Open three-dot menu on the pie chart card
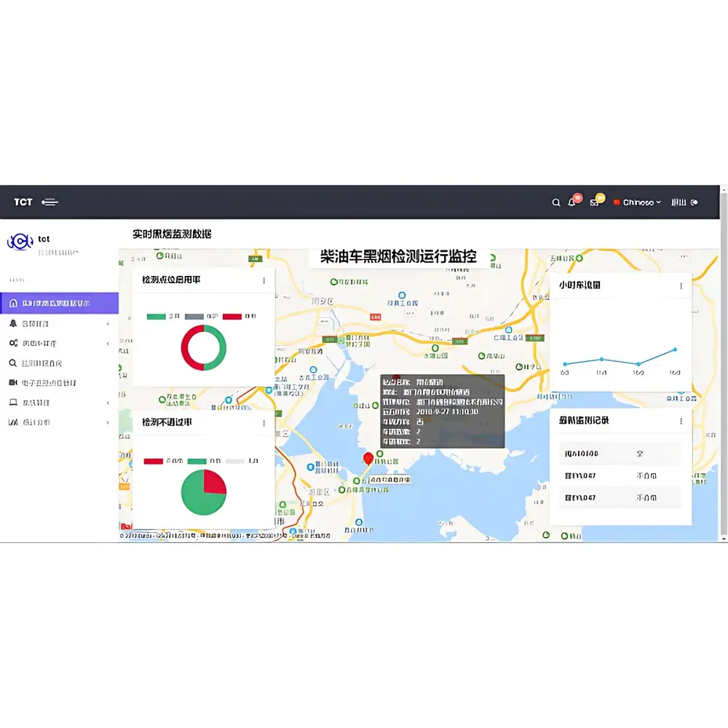Screen dimensions: 728x728 pyautogui.click(x=264, y=423)
